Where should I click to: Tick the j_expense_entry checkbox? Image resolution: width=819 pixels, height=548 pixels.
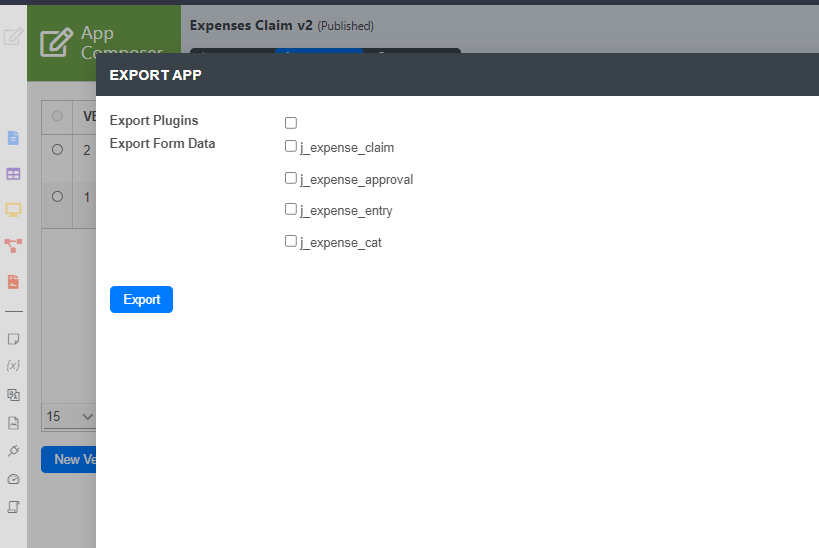pyautogui.click(x=291, y=209)
